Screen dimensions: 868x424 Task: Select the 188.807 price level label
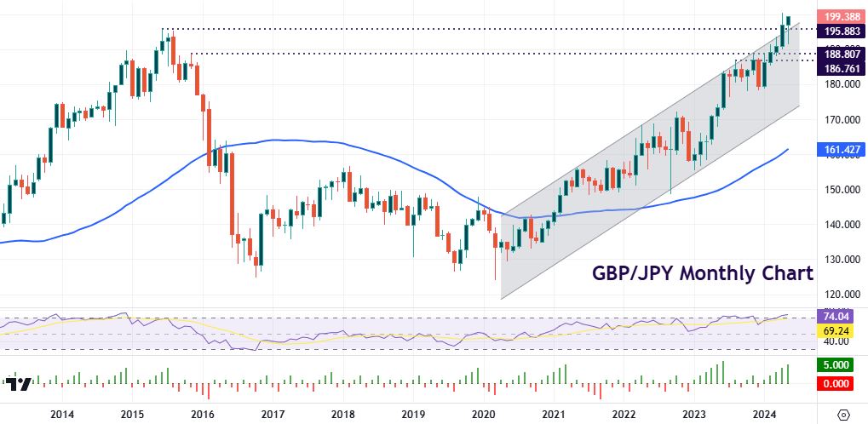[x=839, y=54]
